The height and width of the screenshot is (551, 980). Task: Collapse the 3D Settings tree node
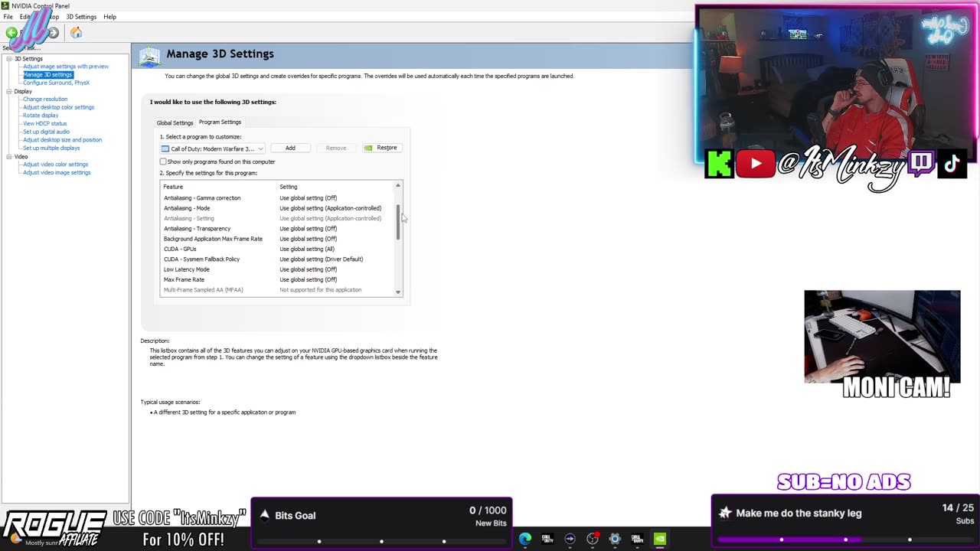point(9,59)
